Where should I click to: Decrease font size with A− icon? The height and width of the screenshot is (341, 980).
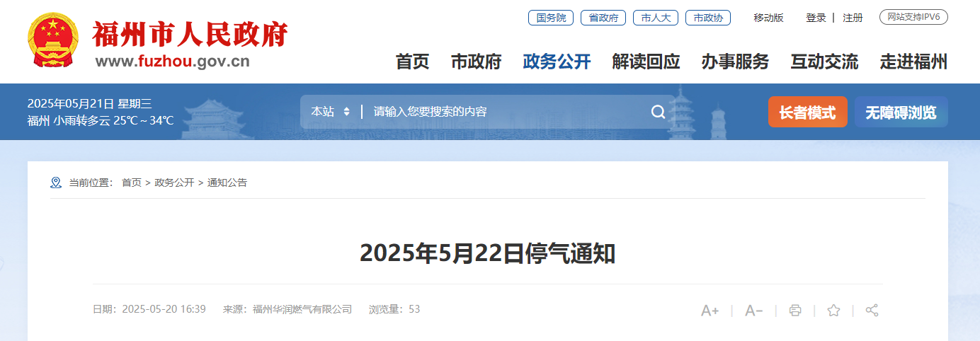click(x=753, y=311)
